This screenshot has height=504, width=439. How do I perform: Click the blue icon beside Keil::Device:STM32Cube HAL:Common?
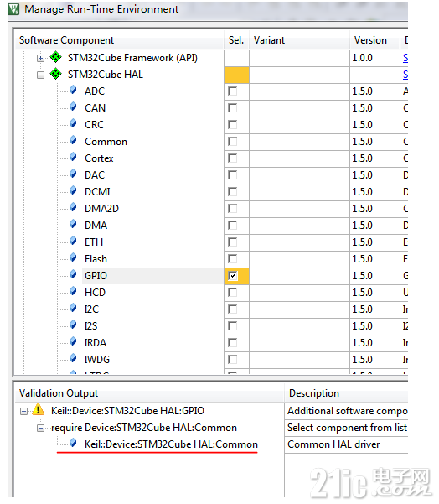coord(73,443)
